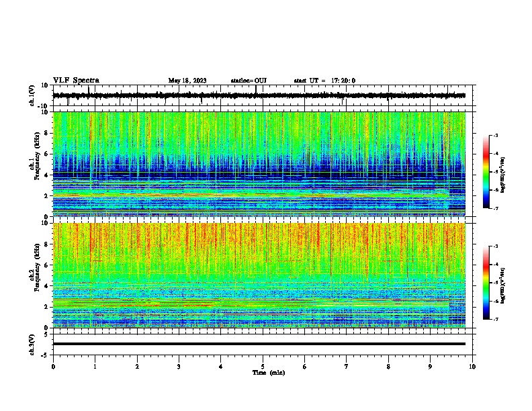Click inside the ch.2 frequency spectrogram

(259, 275)
